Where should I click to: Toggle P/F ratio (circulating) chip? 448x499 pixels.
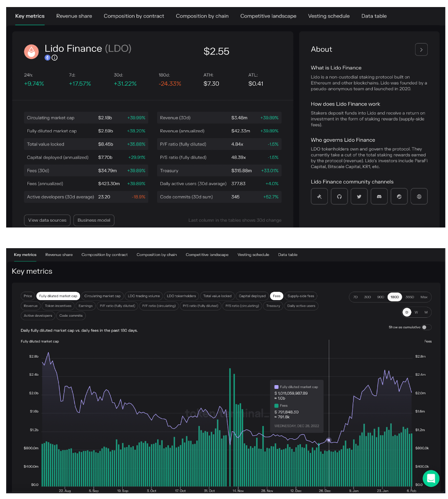click(x=158, y=306)
